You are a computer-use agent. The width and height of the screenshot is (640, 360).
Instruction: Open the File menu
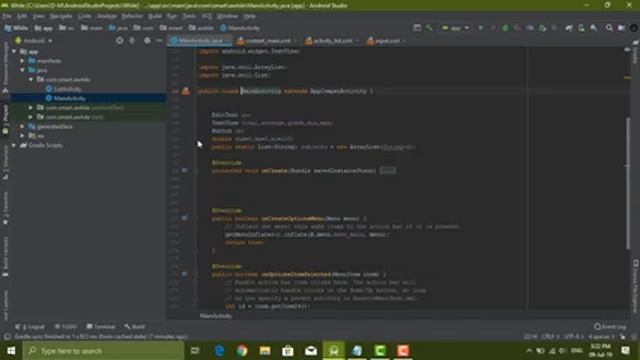7,16
